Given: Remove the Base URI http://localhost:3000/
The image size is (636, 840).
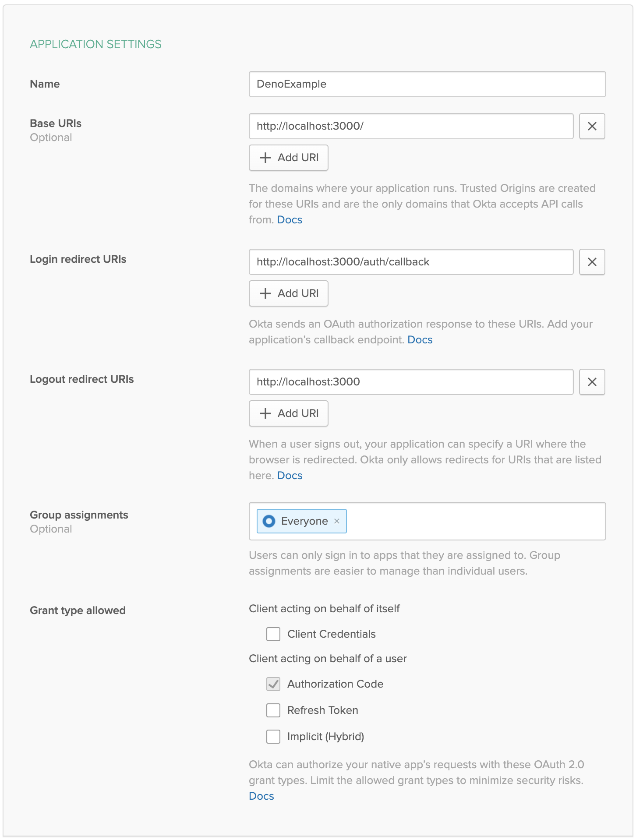Looking at the screenshot, I should pos(592,126).
